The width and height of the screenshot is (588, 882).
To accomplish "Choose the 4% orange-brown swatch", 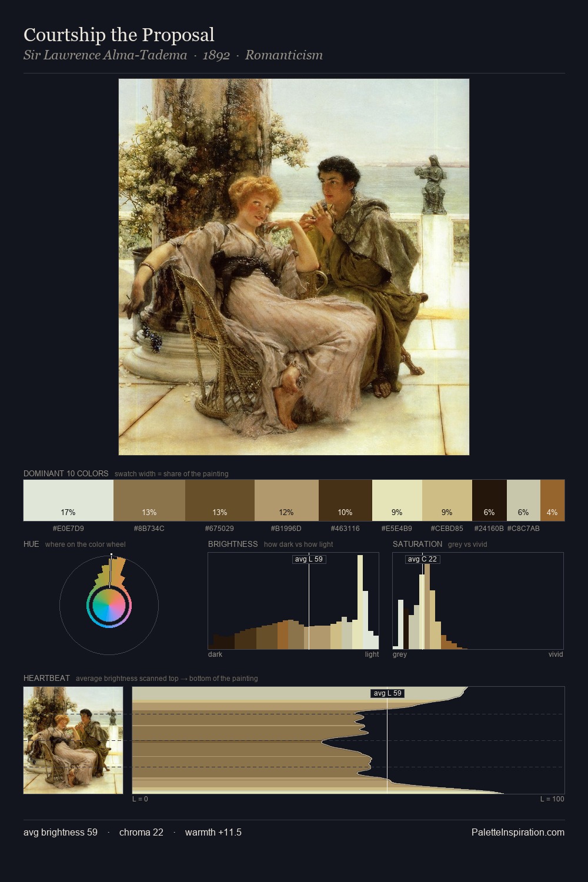I will [x=552, y=500].
